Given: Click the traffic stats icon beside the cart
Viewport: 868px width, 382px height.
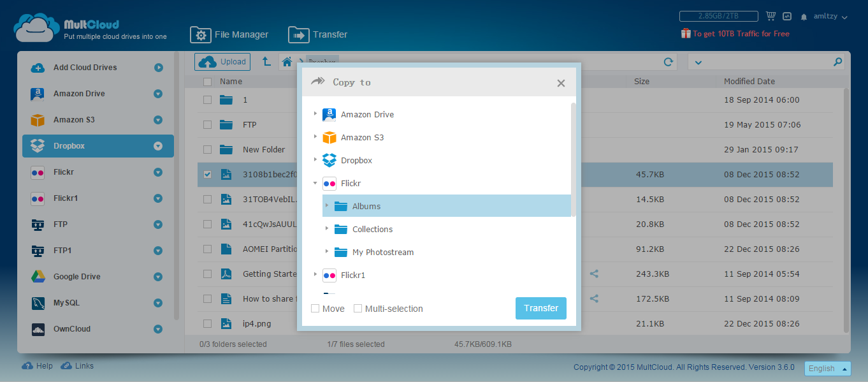Looking at the screenshot, I should coord(787,17).
